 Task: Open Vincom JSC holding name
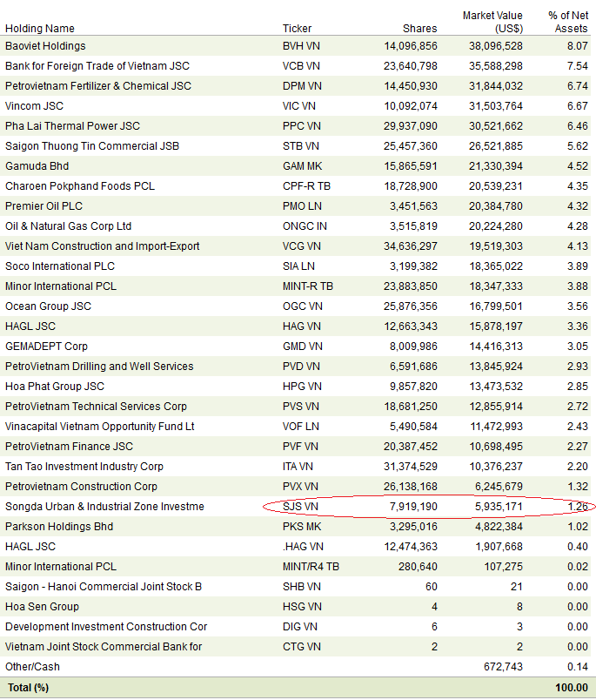[34, 106]
